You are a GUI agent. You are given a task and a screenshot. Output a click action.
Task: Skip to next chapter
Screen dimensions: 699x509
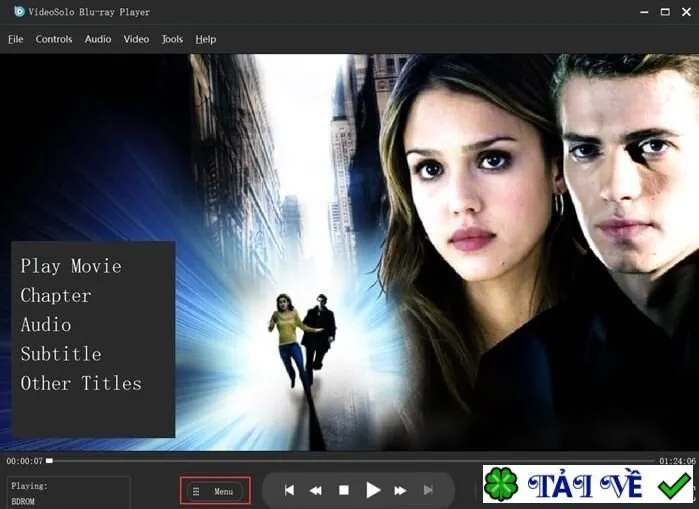428,490
